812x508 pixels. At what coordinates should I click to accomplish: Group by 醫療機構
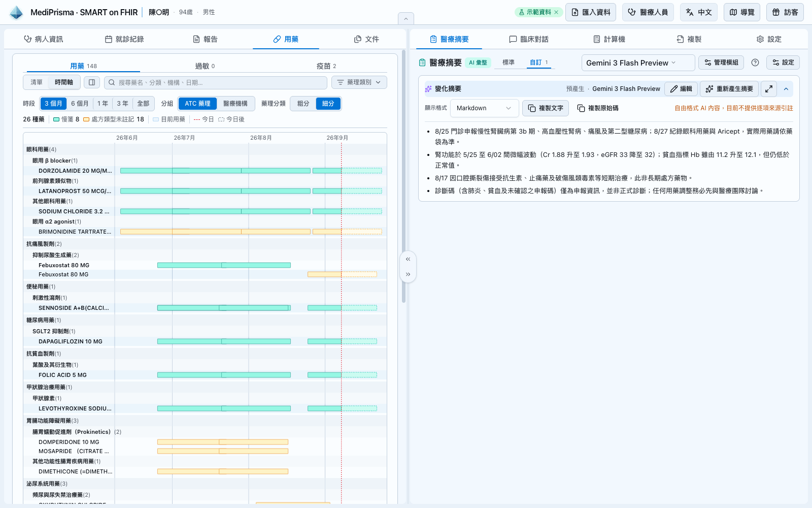pyautogui.click(x=235, y=104)
